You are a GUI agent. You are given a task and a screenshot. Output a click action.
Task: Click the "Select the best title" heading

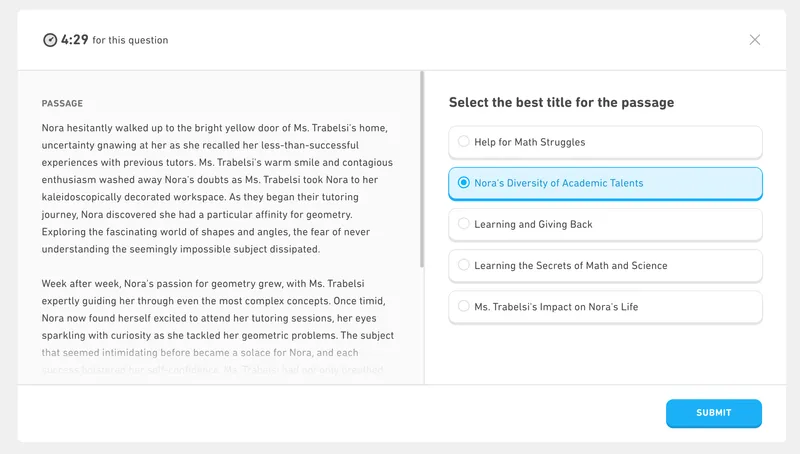point(561,103)
